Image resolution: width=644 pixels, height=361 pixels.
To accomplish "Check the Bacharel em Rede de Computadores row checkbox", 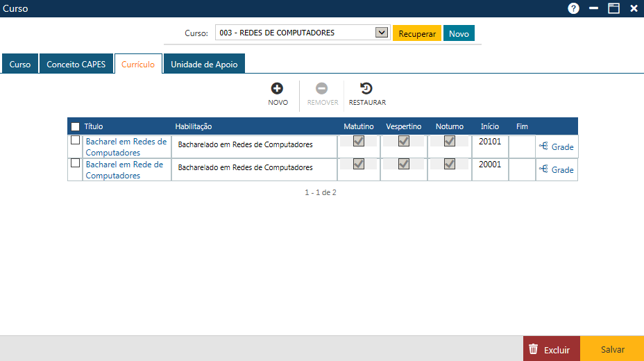I will (75, 163).
